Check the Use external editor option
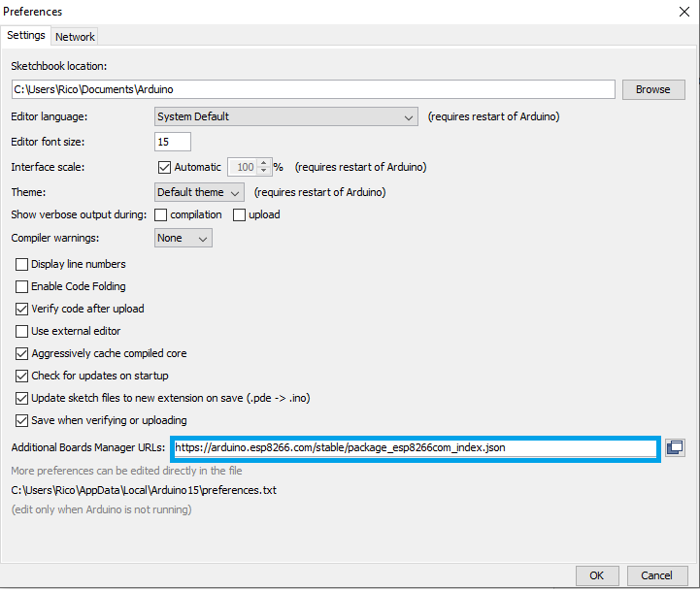This screenshot has height=590, width=700. [22, 331]
